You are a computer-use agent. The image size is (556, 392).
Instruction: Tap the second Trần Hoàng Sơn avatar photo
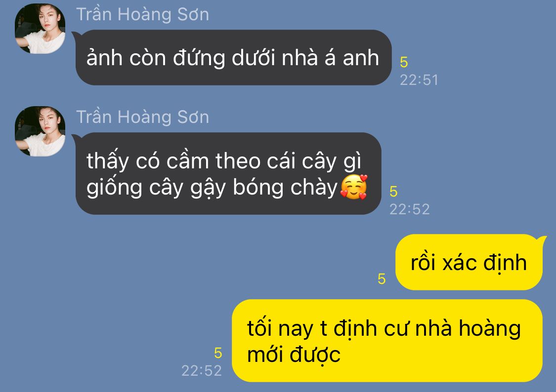[40, 131]
